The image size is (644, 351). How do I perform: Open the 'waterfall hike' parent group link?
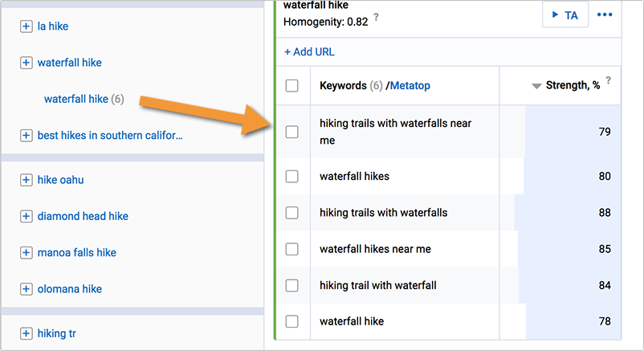click(69, 63)
